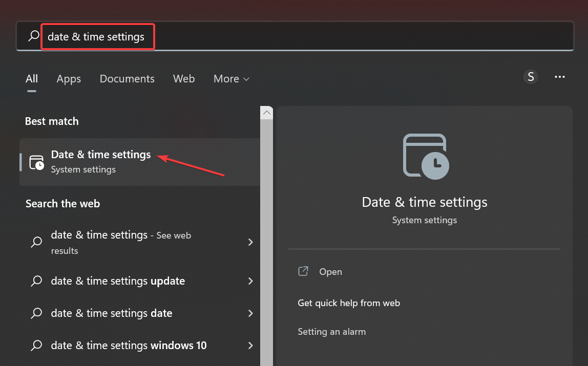Screen dimensions: 588x366
Task: Expand the More dropdown
Action: click(x=232, y=79)
